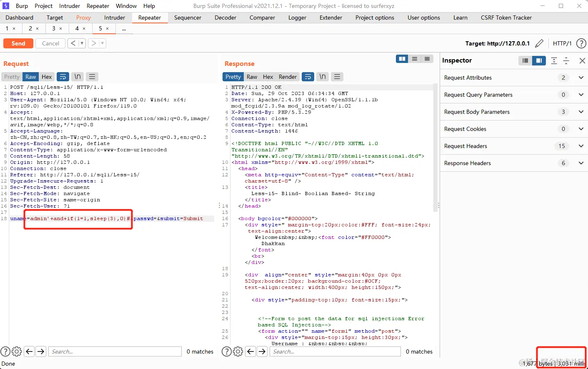Go to previous match in Response search

[250, 351]
